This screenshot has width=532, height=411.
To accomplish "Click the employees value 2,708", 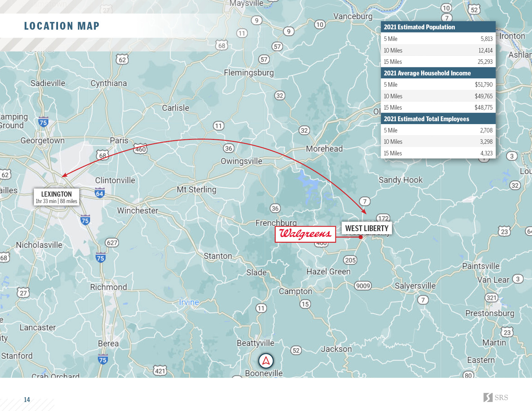I will click(x=486, y=130).
